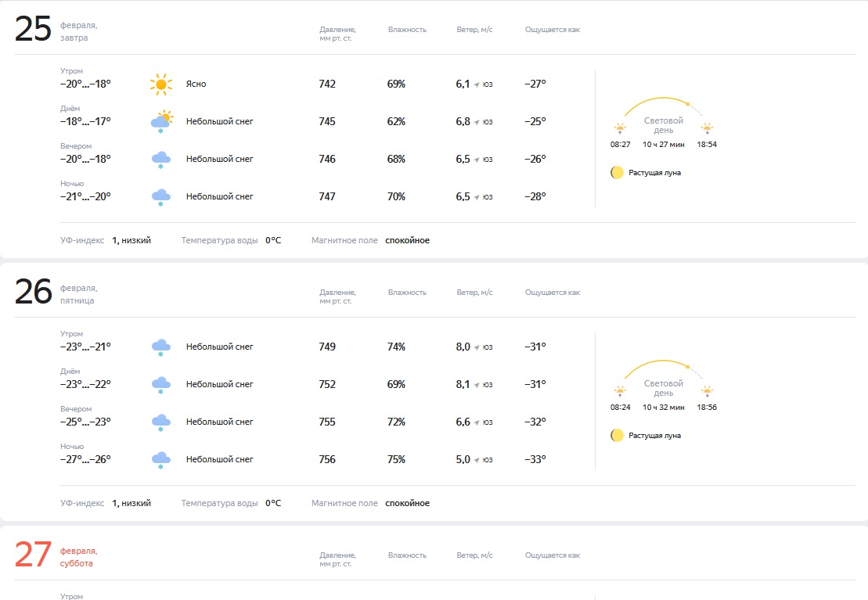Click the sunny icon for February 25 morning

161,84
